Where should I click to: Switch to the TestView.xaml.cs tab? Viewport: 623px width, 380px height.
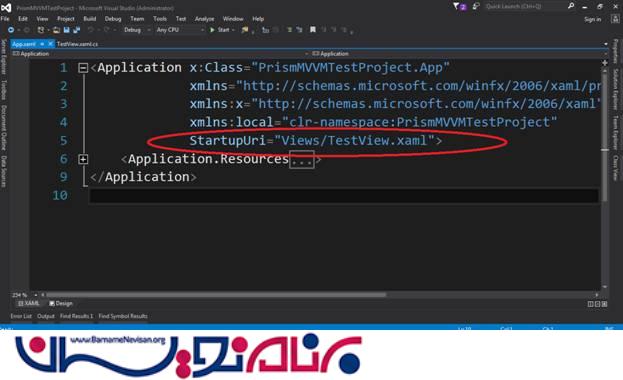[x=77, y=44]
